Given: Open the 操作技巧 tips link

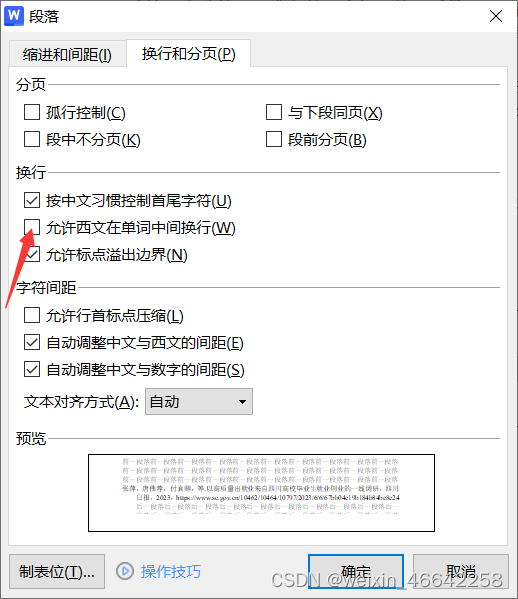Looking at the screenshot, I should [170, 571].
